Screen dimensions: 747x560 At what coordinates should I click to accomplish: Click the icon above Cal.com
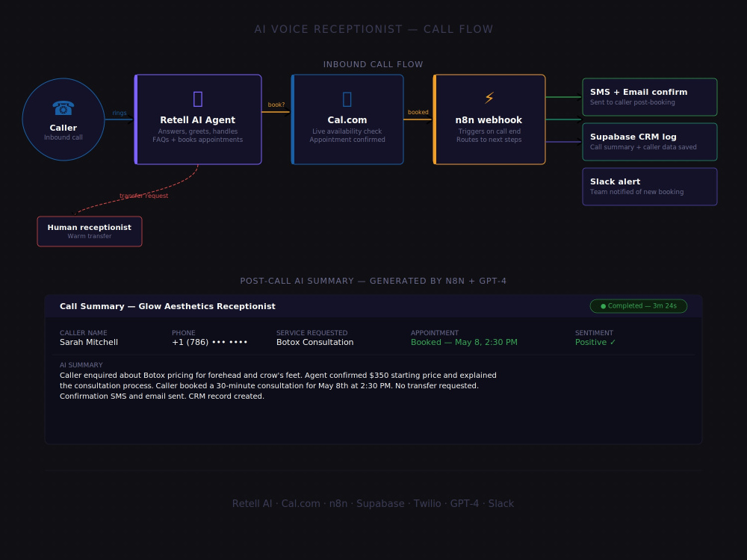tap(347, 99)
